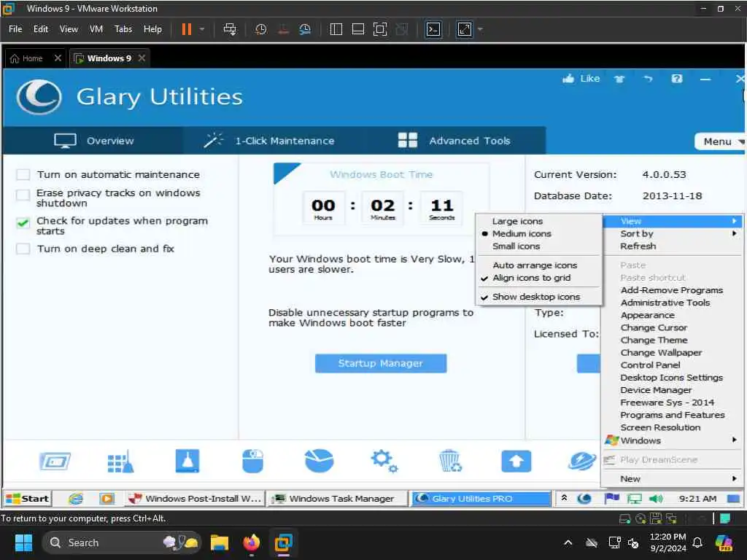Open the help question mark icon
747x560 pixels.
(x=676, y=79)
